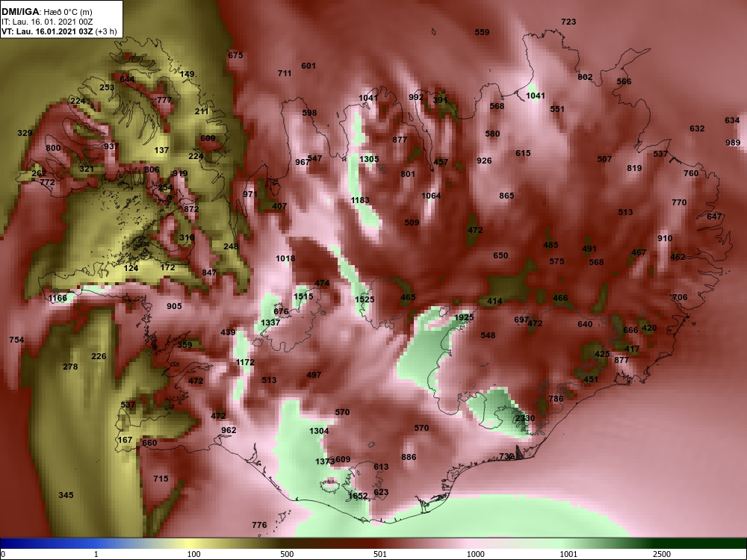Click the map value '124'

pyautogui.click(x=131, y=268)
